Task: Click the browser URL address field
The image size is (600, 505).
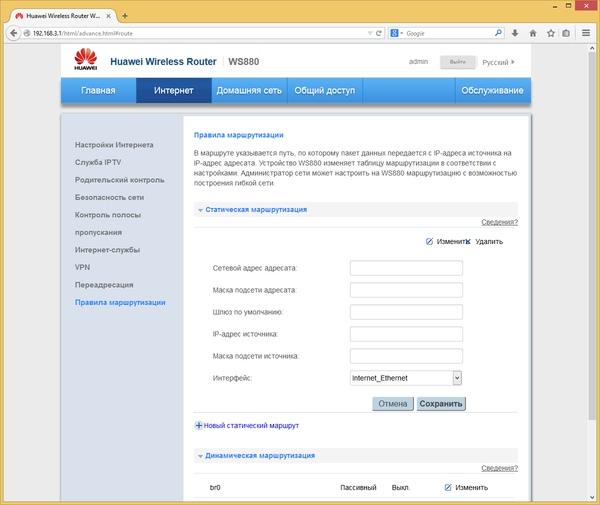Action: [199, 33]
